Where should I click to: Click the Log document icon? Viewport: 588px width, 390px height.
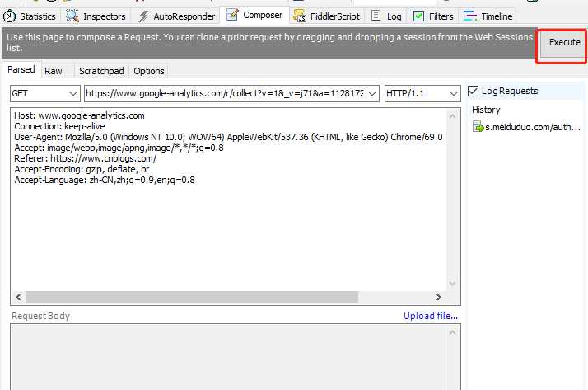coord(376,16)
